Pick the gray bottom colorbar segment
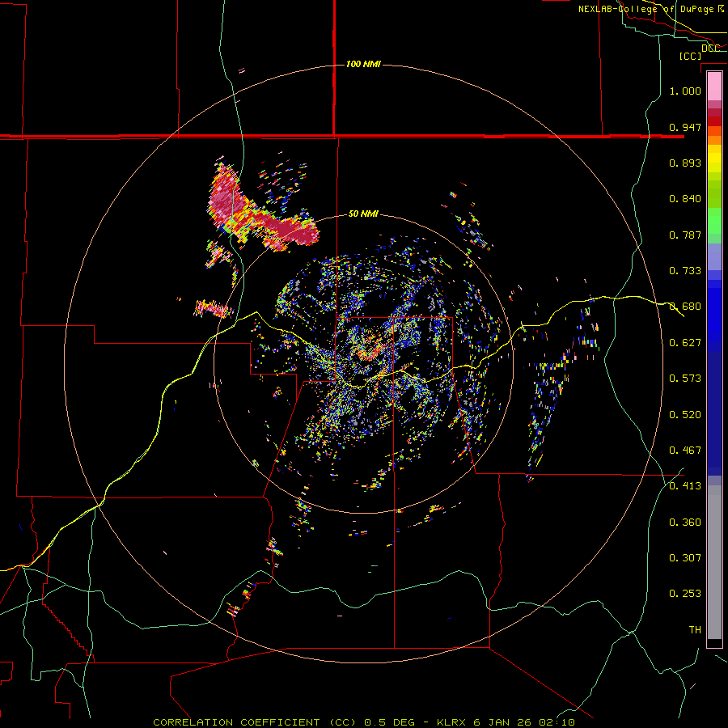The width and height of the screenshot is (728, 728). click(x=714, y=562)
